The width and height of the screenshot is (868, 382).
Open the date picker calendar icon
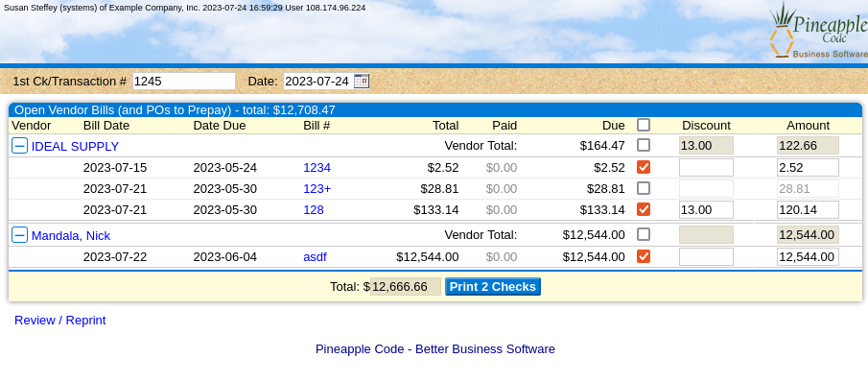pyautogui.click(x=362, y=82)
